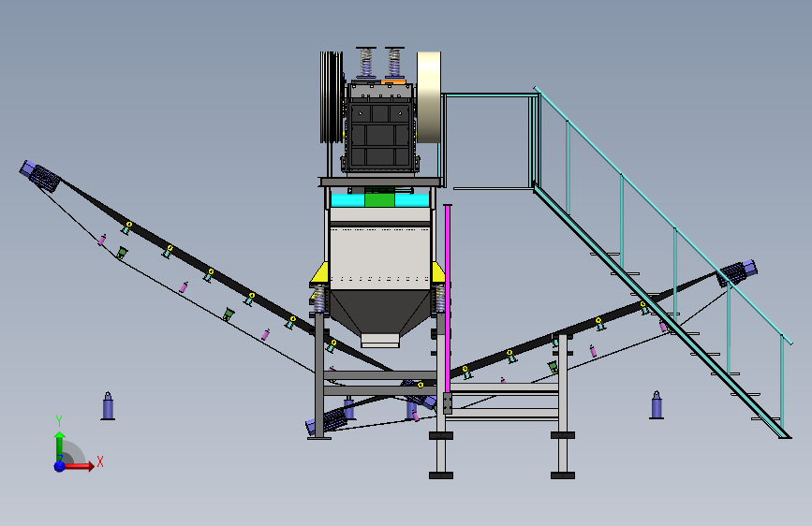The height and width of the screenshot is (526, 812).
Task: Select the blue origin ball of the triad
Action: pos(60,466)
